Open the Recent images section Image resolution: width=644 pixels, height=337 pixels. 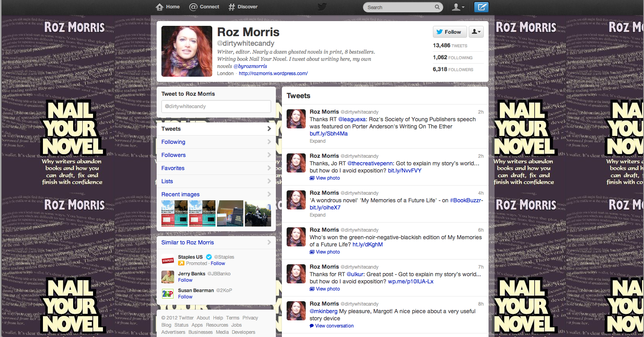pyautogui.click(x=180, y=194)
